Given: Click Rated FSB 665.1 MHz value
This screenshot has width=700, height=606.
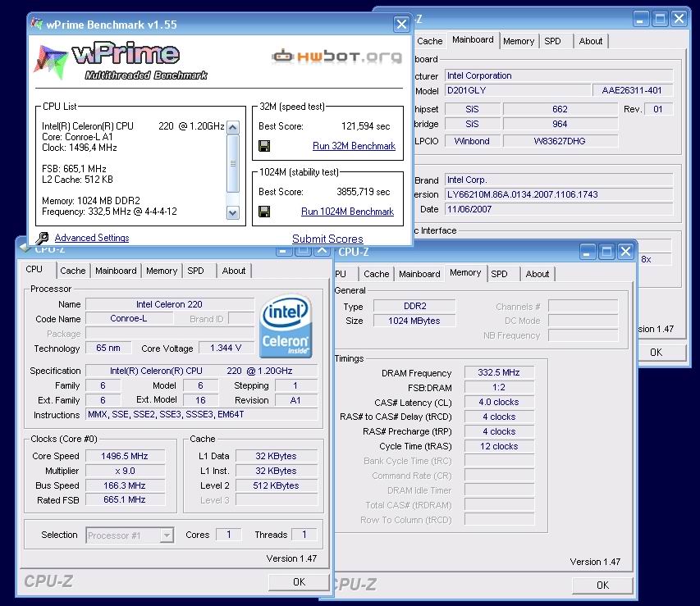Looking at the screenshot, I should click(125, 499).
